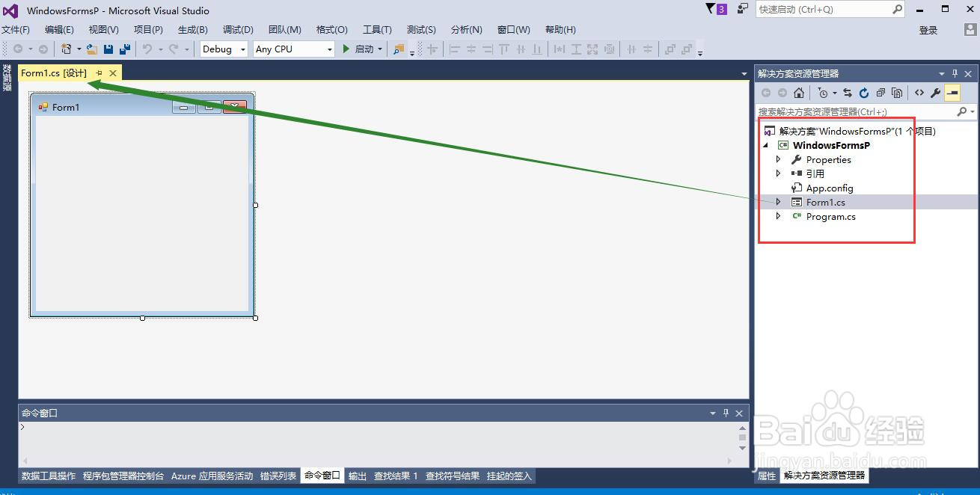This screenshot has width=980, height=495.
Task: Open the 帮助(H) menu
Action: (560, 30)
